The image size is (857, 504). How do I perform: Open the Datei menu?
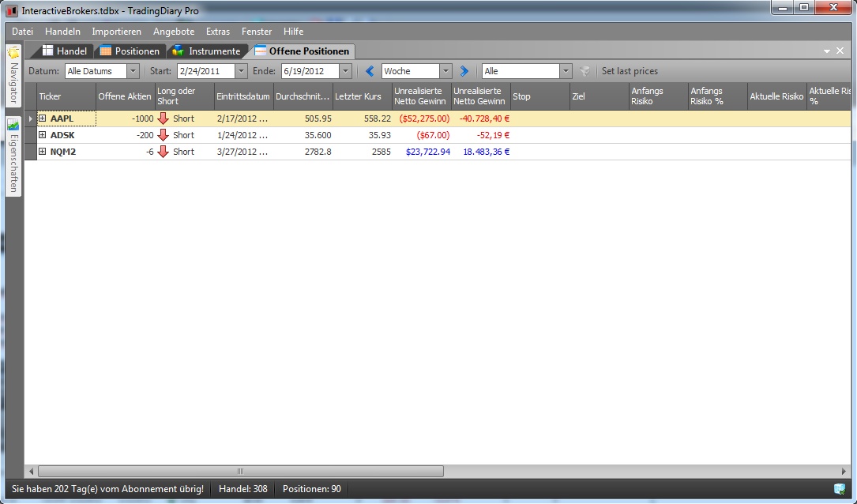coord(22,32)
